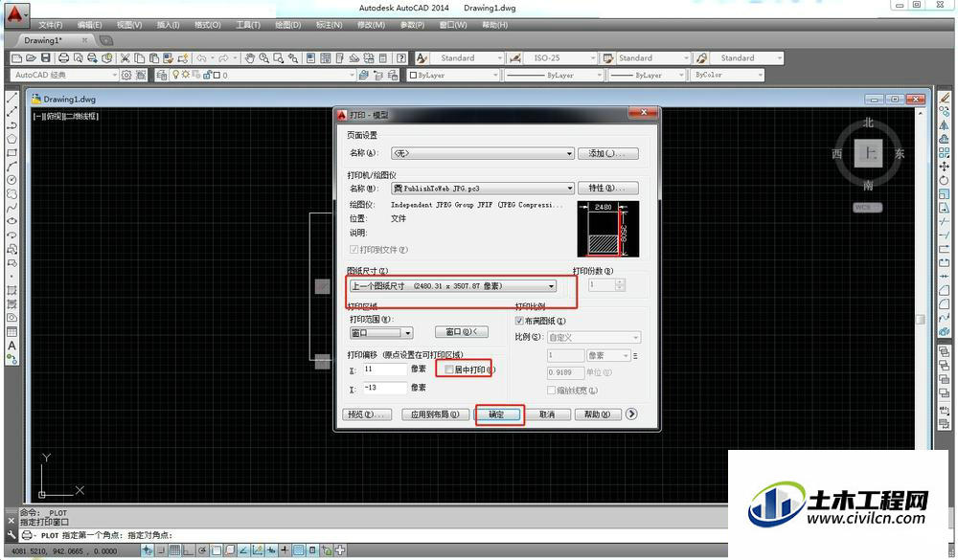Click the Paste clipboard icon
Image resolution: width=958 pixels, height=560 pixels.
pyautogui.click(x=154, y=58)
